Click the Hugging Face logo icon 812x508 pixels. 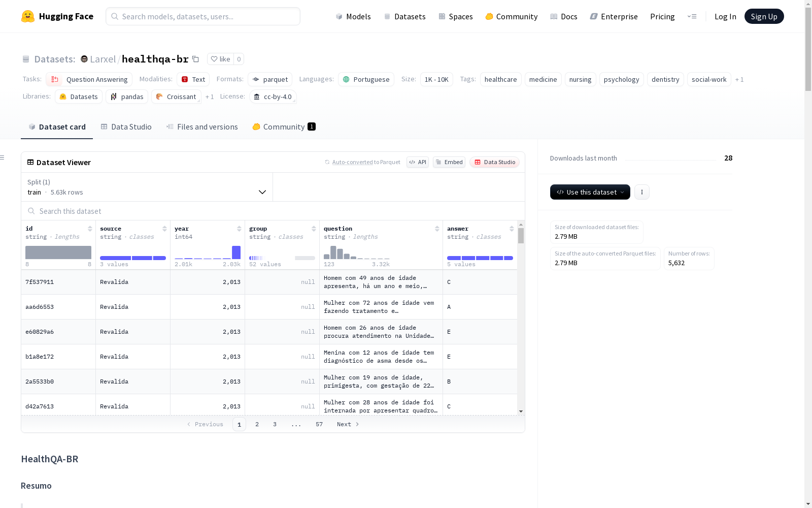28,16
